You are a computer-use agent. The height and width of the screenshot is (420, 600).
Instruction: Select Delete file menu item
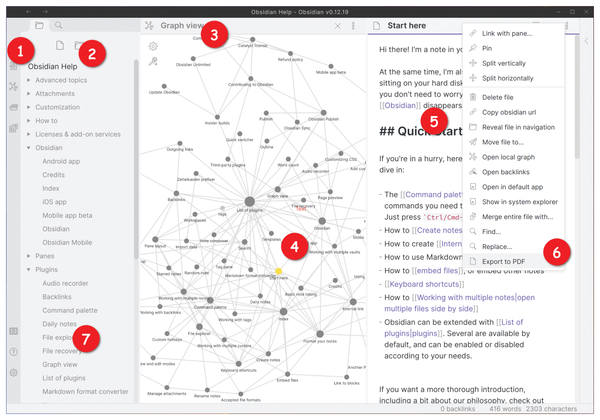(513, 97)
